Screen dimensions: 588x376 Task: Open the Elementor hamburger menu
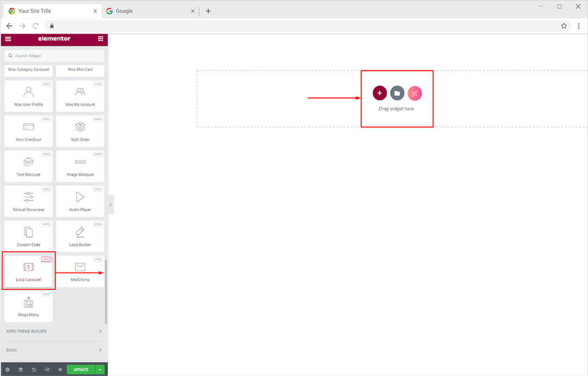point(8,39)
